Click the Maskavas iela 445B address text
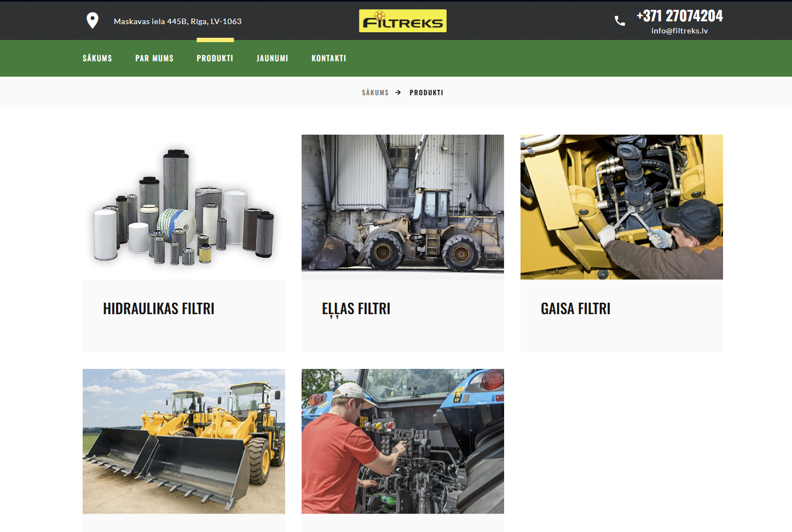792x532 pixels. pyautogui.click(x=177, y=21)
